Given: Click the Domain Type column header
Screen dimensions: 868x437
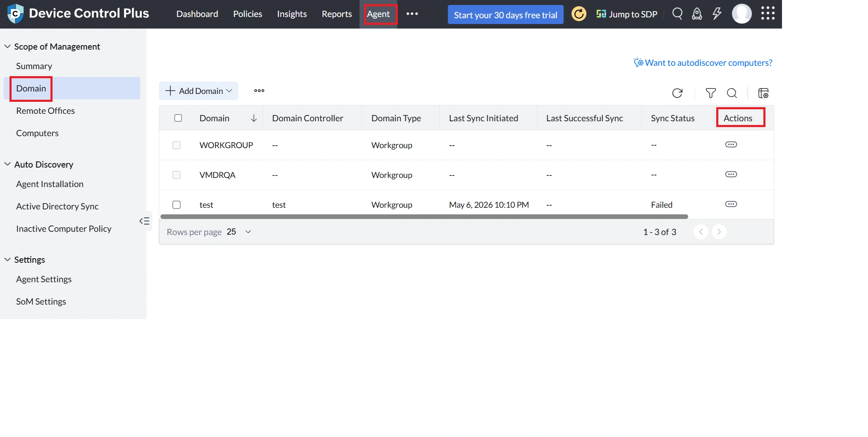Looking at the screenshot, I should (x=396, y=118).
